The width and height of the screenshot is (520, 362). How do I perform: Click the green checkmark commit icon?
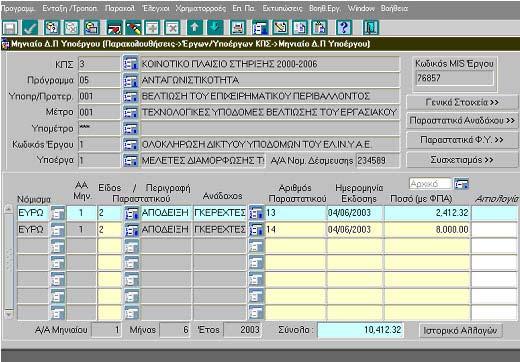point(30,28)
